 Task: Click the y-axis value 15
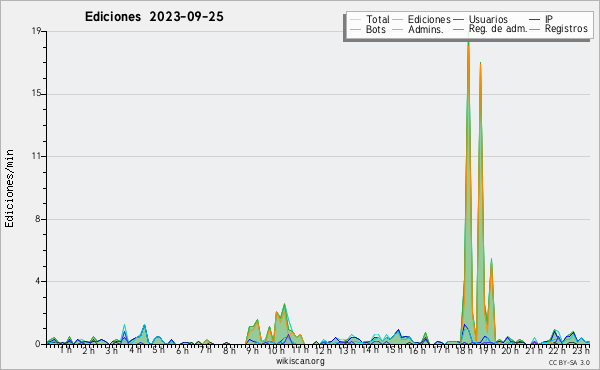tap(36, 94)
